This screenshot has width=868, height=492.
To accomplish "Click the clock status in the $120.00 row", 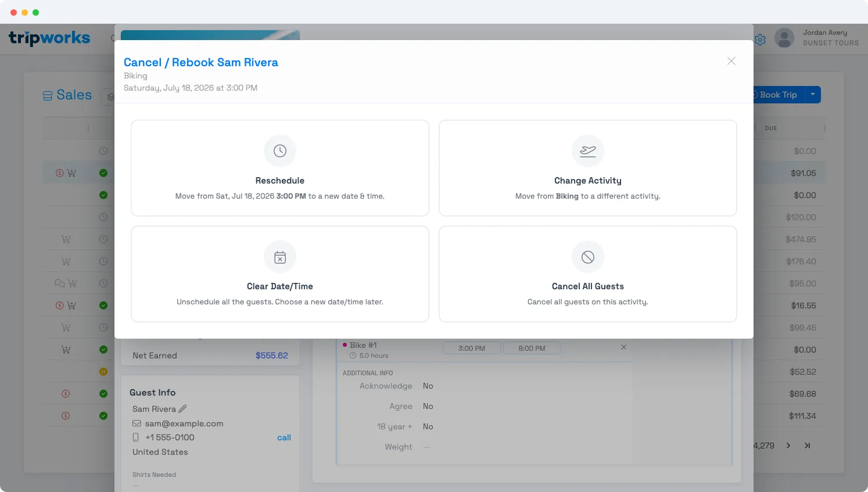I will point(103,217).
